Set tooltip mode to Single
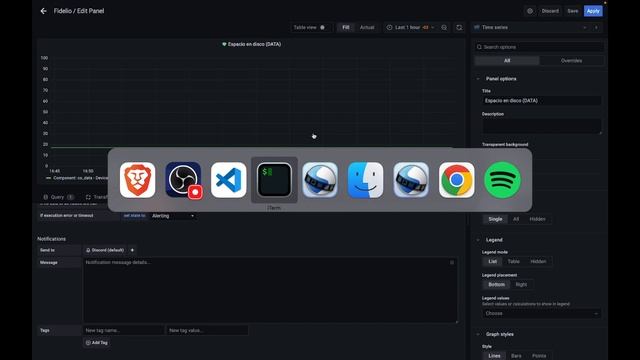Screen dimensions: 640x360 click(x=495, y=219)
